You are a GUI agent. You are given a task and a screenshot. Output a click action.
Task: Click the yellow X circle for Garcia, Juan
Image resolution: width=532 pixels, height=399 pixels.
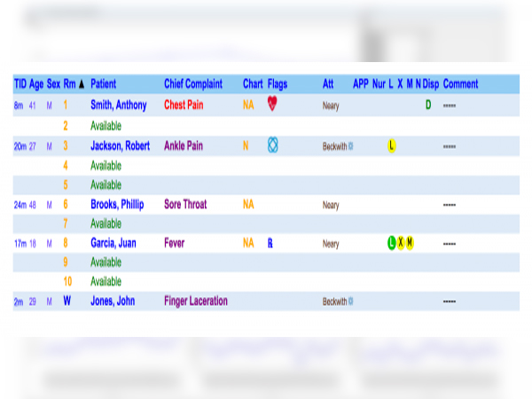(401, 243)
